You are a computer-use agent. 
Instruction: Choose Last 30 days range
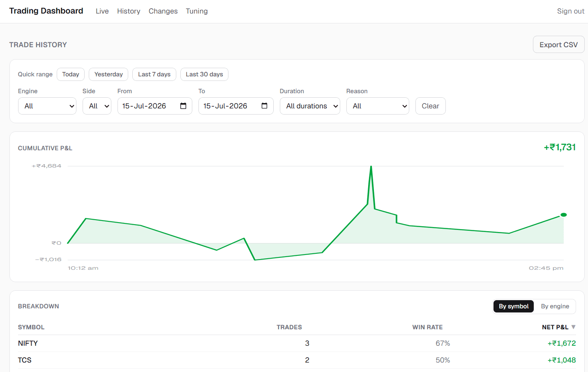[x=204, y=74]
